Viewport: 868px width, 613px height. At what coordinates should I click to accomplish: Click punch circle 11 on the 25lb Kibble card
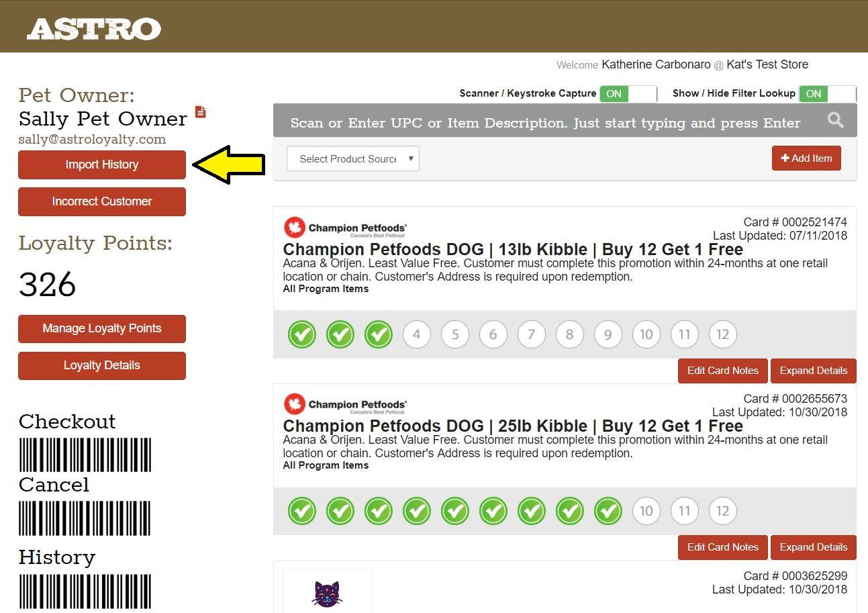point(685,511)
